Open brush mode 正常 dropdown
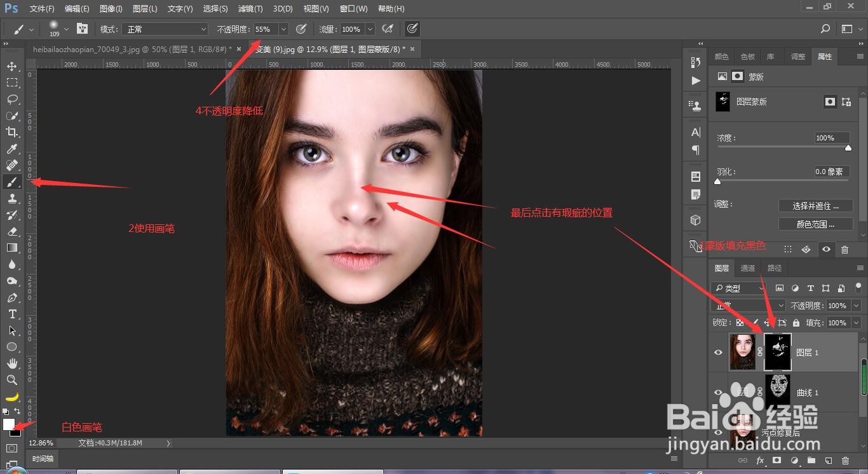 tap(166, 29)
